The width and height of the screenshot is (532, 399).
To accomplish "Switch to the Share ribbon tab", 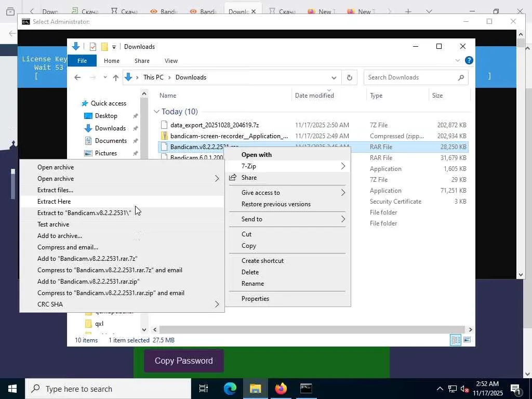I will click(142, 61).
